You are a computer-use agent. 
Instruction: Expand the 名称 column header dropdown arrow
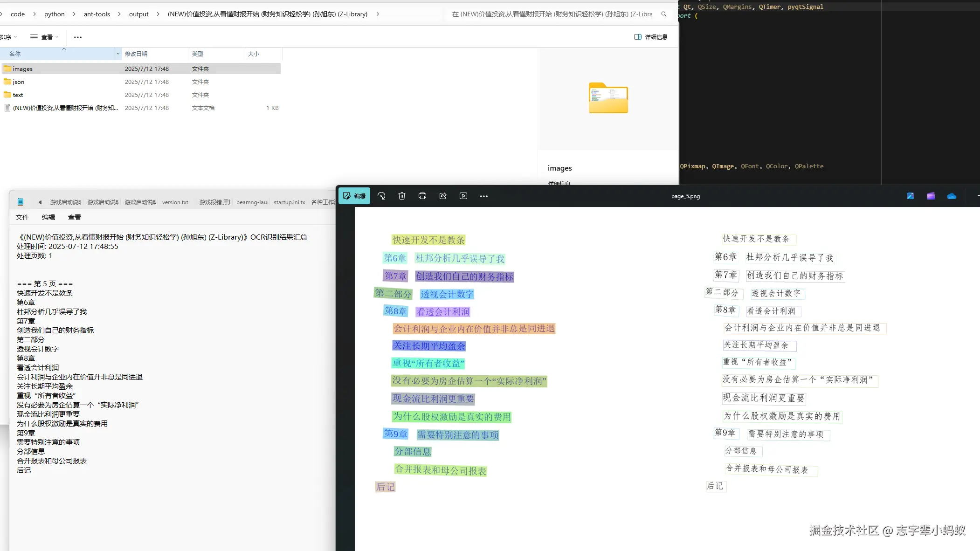[x=117, y=54]
